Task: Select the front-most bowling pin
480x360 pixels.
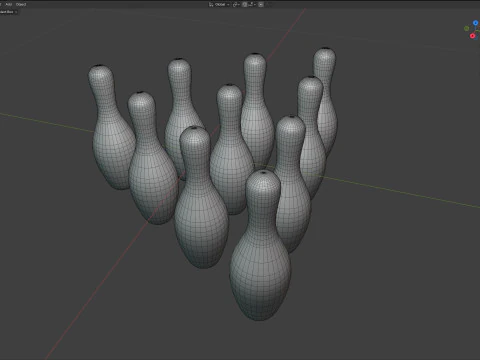Action: click(260, 247)
